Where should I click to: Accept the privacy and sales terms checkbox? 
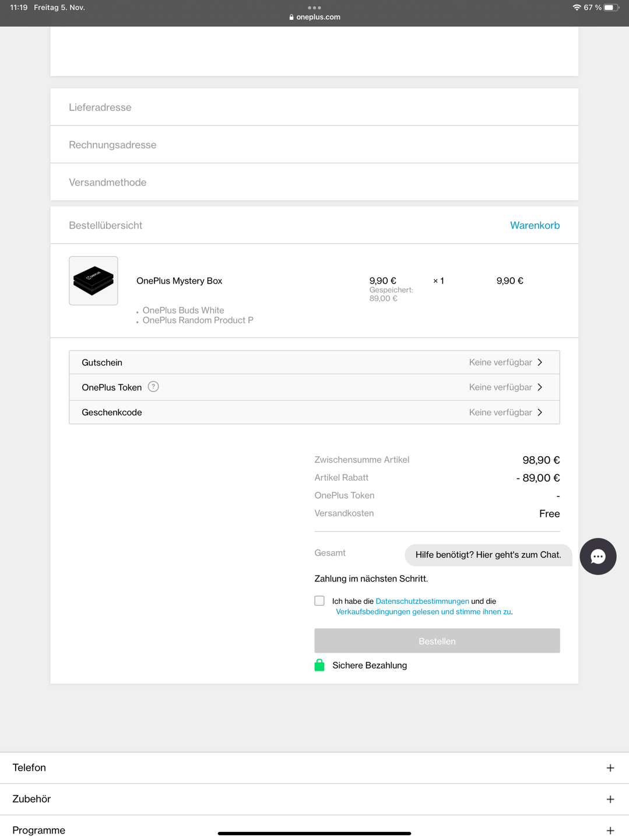pyautogui.click(x=319, y=601)
